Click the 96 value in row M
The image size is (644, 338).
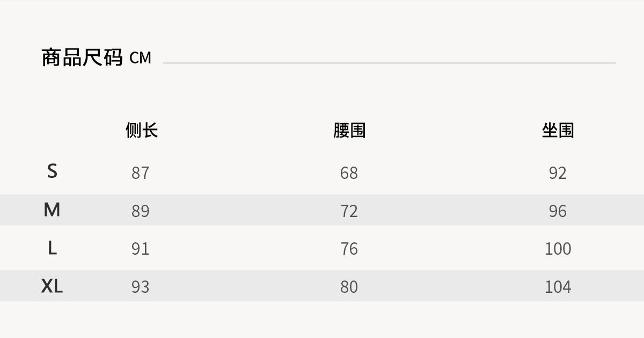558,211
